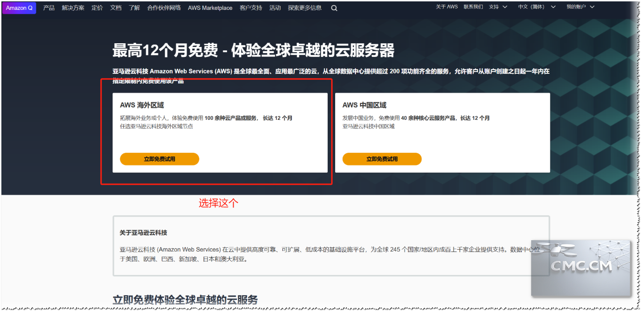This screenshot has width=644, height=314.
Task: Open 客户支持 in the navigation bar
Action: coord(251,8)
